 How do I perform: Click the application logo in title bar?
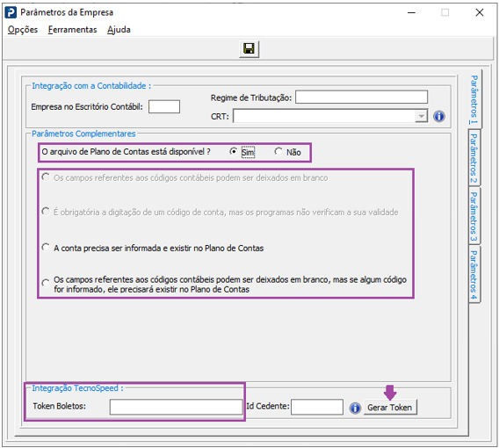tap(11, 12)
